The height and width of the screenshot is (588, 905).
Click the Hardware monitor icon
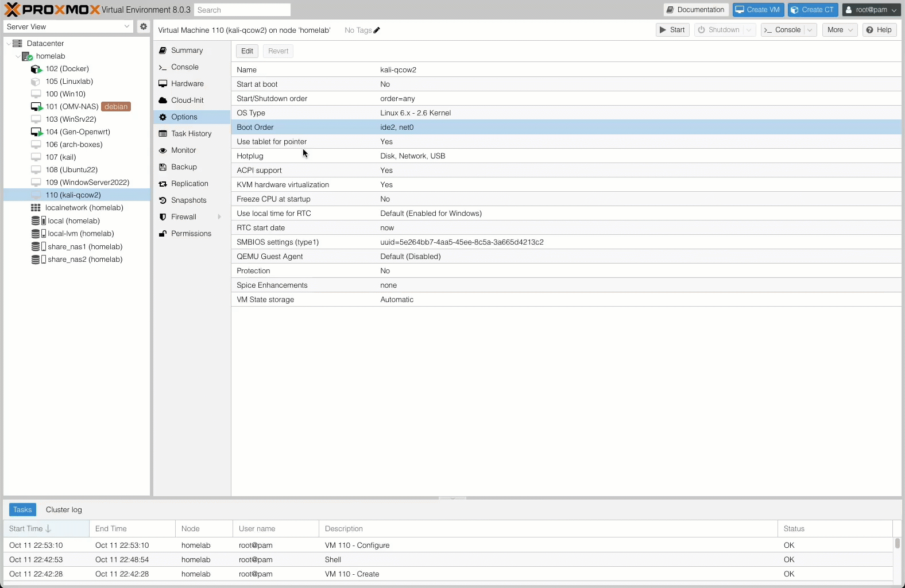pos(163,84)
